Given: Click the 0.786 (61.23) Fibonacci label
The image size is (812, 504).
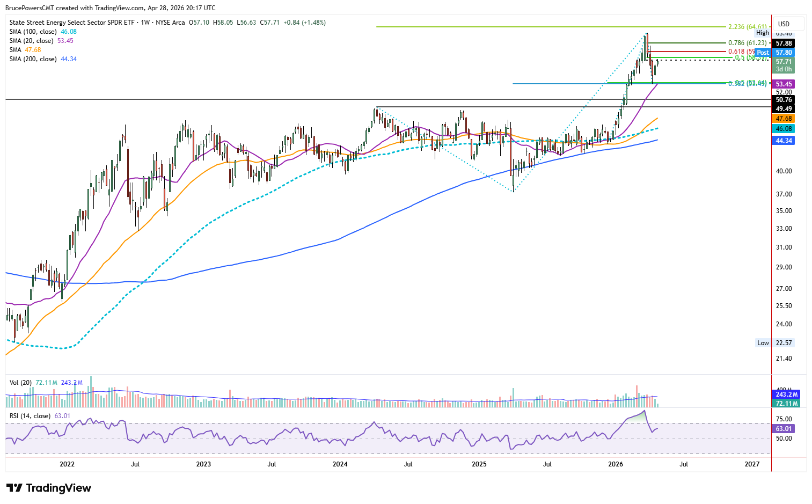Looking at the screenshot, I should (747, 43).
